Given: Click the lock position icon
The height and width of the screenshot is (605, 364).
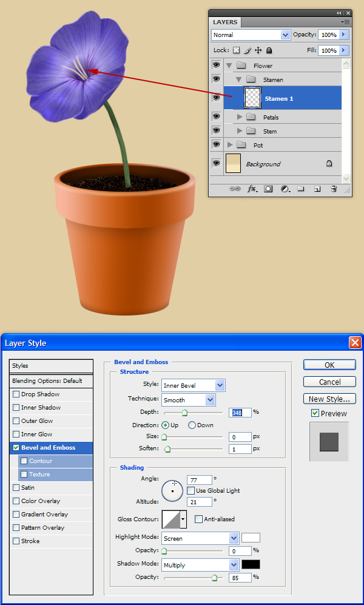Looking at the screenshot, I should tap(258, 51).
